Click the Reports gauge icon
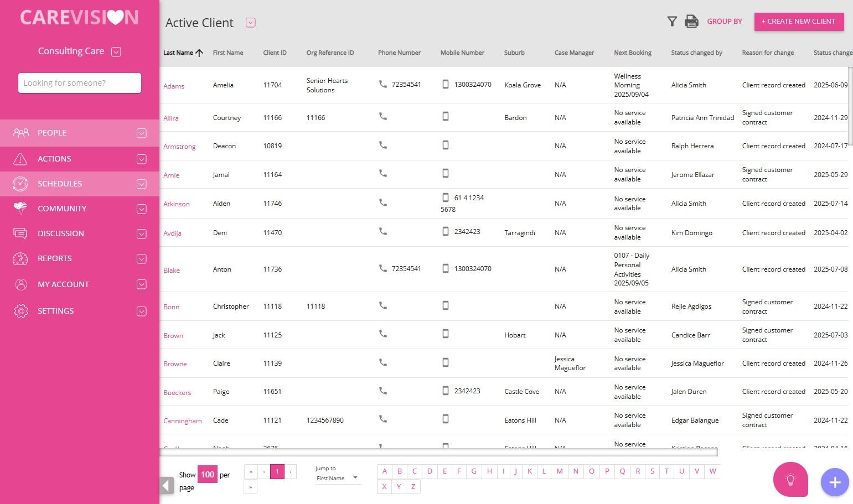 [x=20, y=258]
